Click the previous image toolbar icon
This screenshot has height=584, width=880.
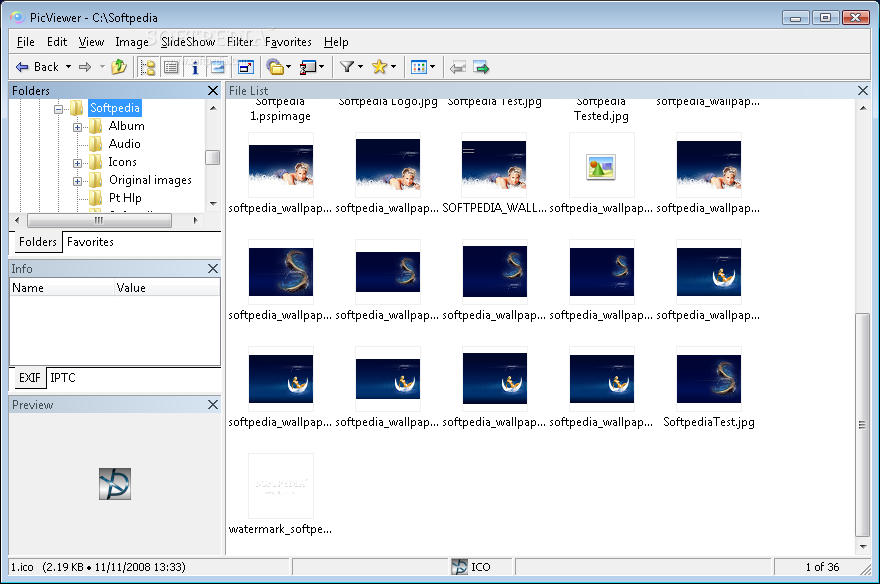coord(458,68)
